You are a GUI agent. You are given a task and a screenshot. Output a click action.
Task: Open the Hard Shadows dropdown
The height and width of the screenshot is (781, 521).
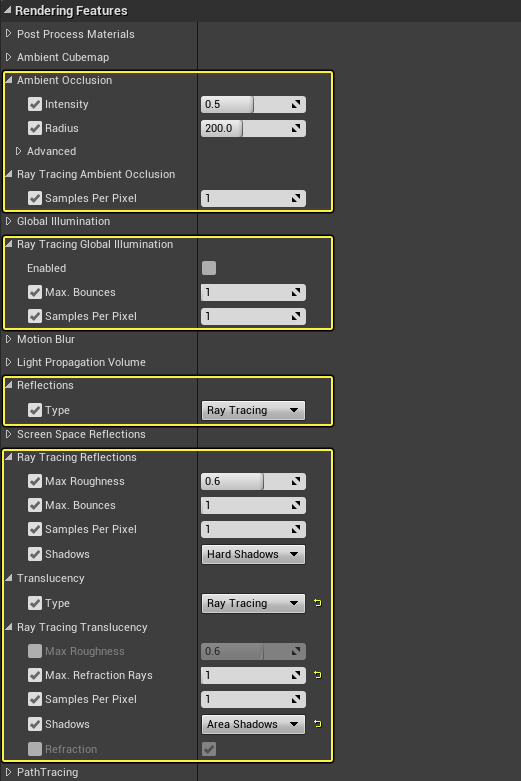coord(253,554)
